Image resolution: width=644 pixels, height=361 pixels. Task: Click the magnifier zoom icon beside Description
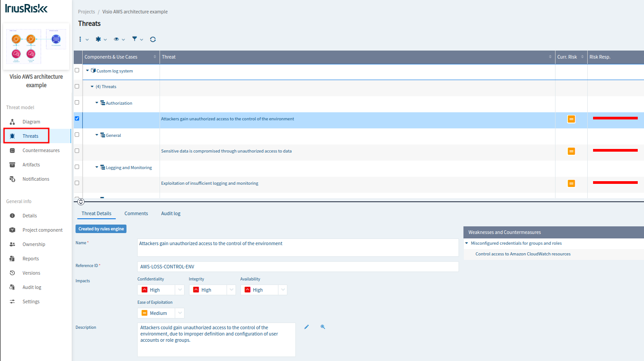[323, 327]
